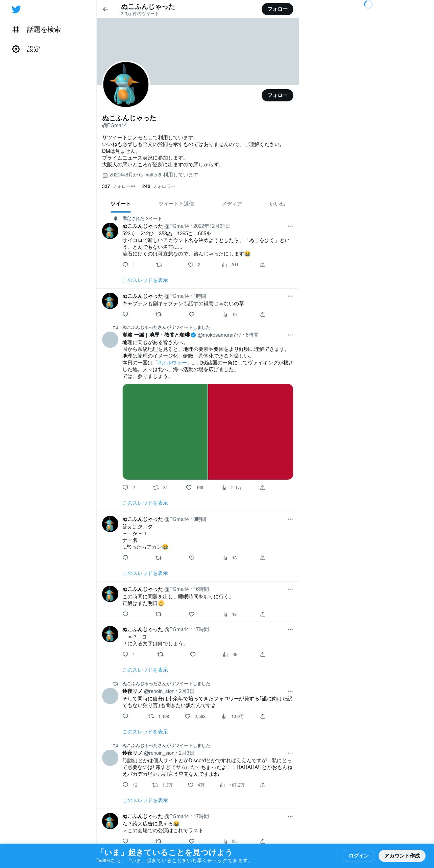Open the いいね tab
Screen dimensions: 434x868
tap(277, 204)
